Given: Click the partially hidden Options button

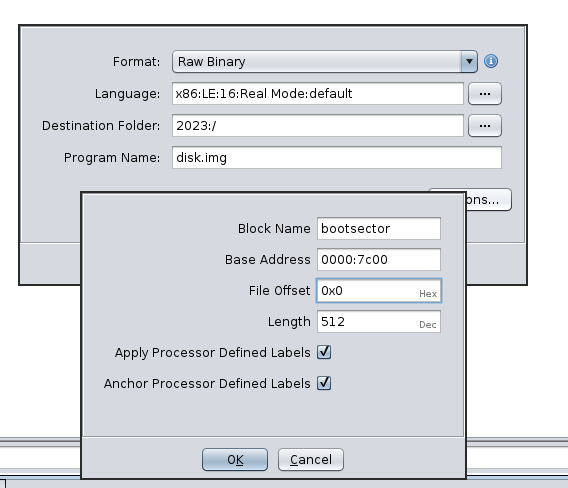Looking at the screenshot, I should (489, 199).
